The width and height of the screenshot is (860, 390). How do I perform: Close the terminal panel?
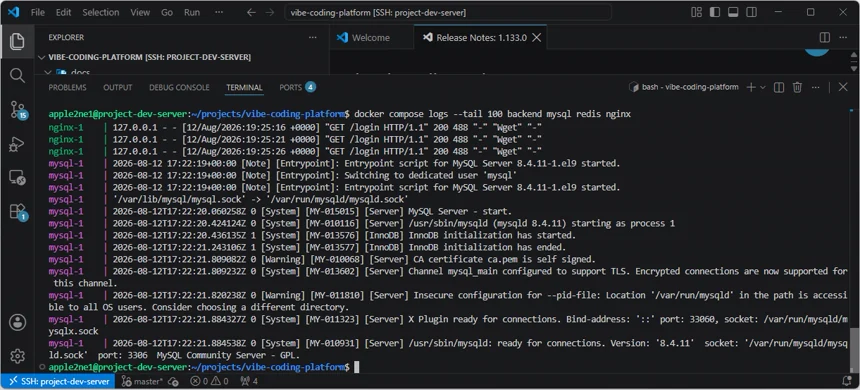click(843, 87)
